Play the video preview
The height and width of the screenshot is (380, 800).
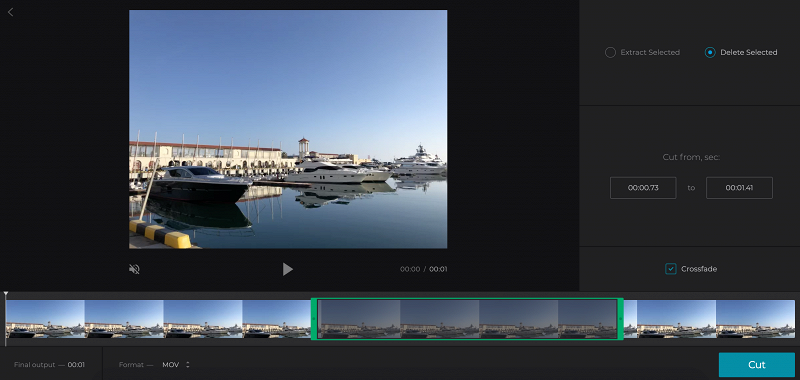(x=288, y=269)
